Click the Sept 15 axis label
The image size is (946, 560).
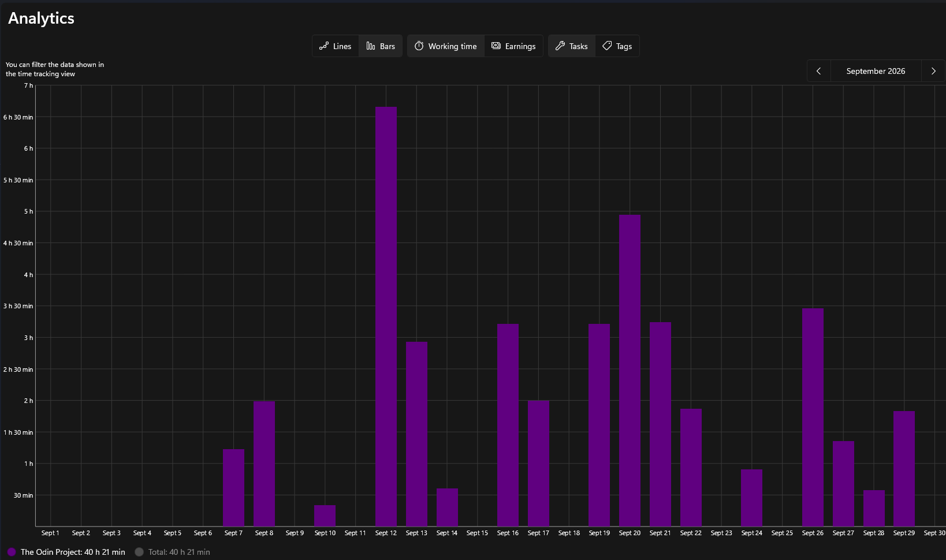click(477, 533)
